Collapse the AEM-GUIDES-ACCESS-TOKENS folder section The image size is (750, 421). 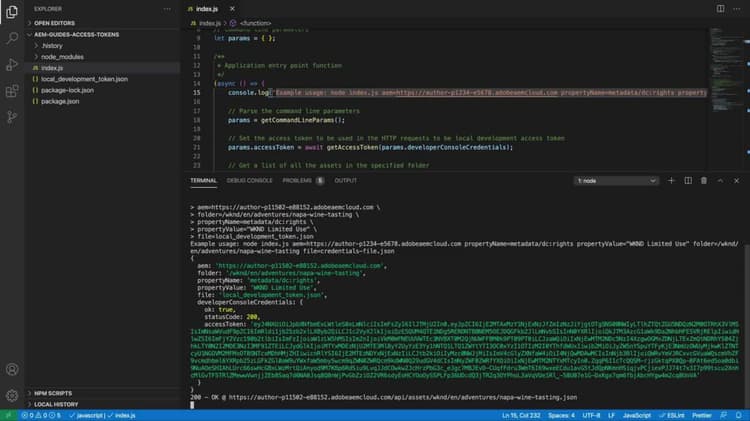click(77, 34)
